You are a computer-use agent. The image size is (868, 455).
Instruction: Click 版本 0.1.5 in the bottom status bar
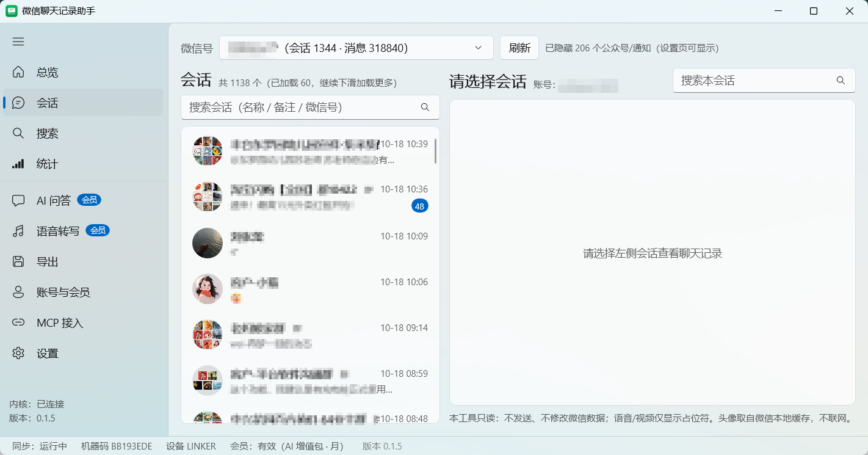382,446
